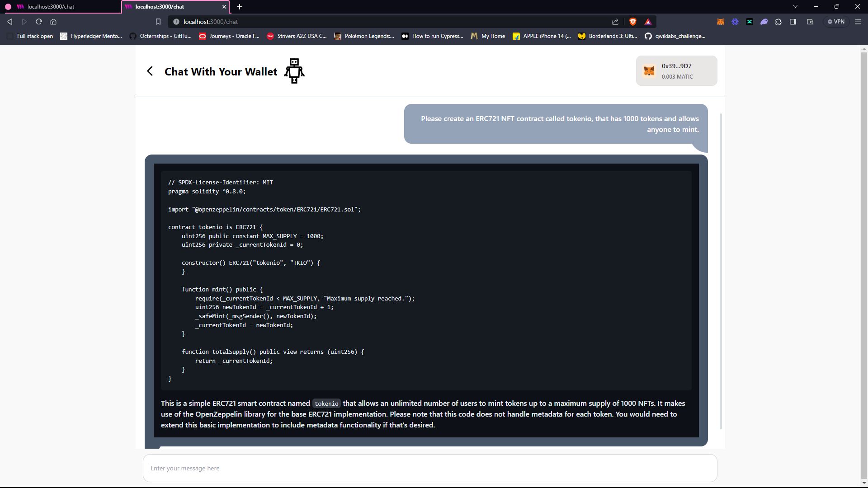Image resolution: width=868 pixels, height=488 pixels.
Task: Click the back arrow navigation icon
Action: [x=150, y=71]
